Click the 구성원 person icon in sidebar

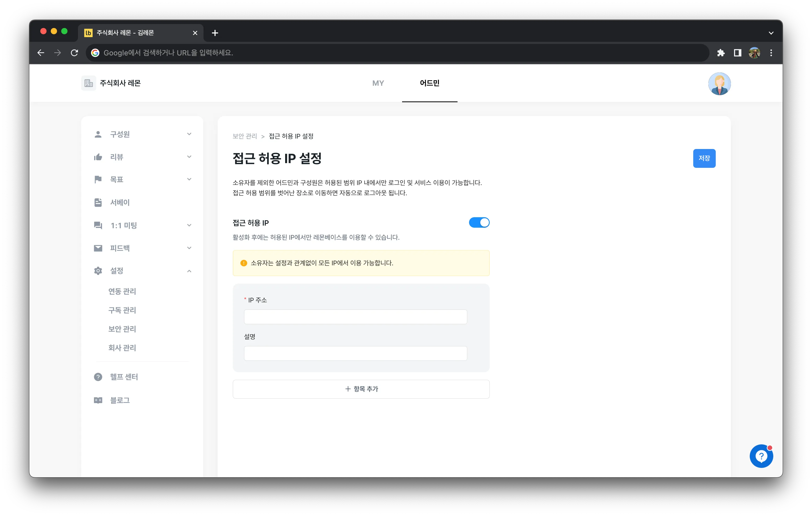(x=98, y=134)
